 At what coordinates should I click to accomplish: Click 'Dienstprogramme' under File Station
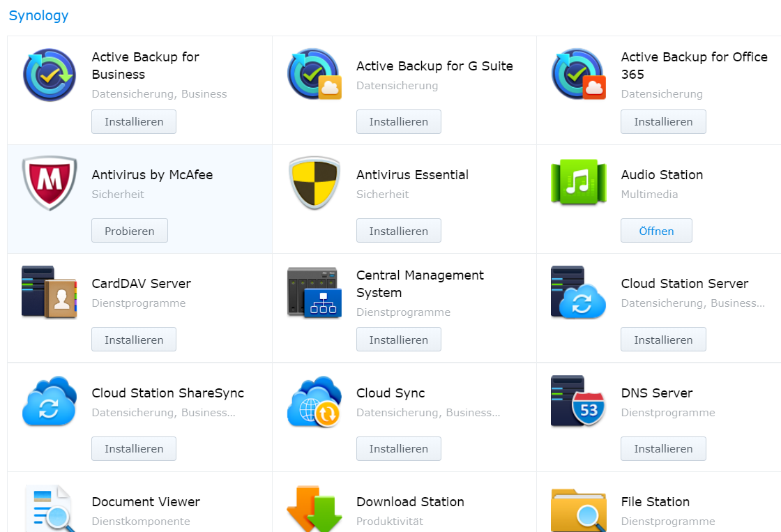[x=667, y=521]
